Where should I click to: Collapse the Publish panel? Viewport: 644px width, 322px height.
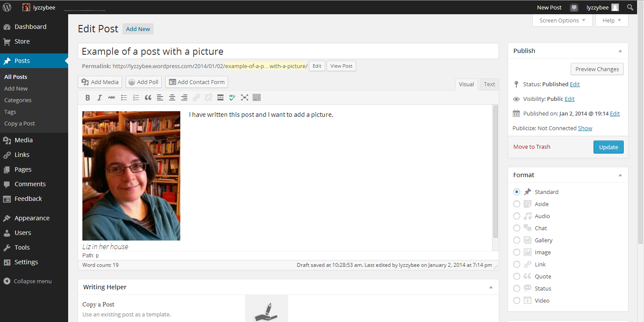[x=620, y=51]
